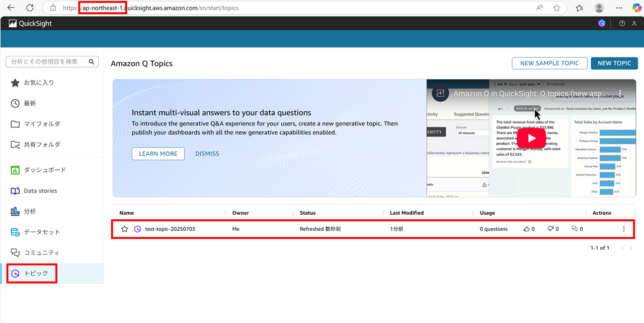Click the topic icon beside test-topic-20250703

137,229
